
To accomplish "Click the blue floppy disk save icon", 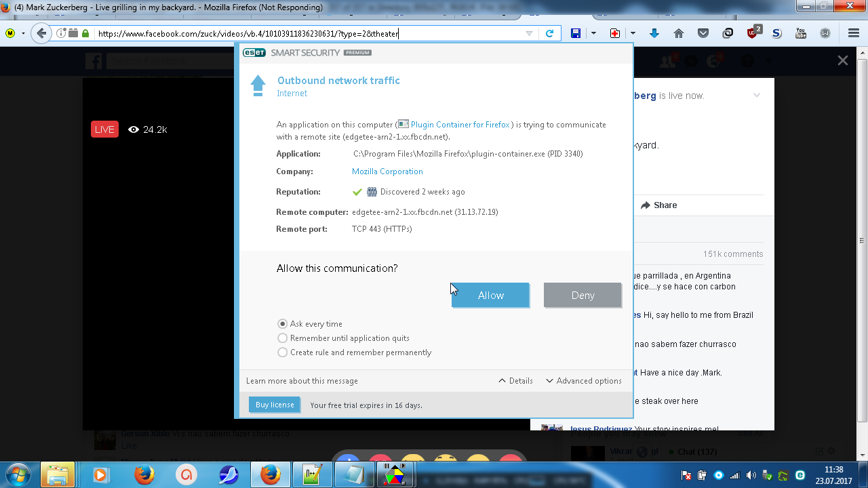I will (x=576, y=33).
